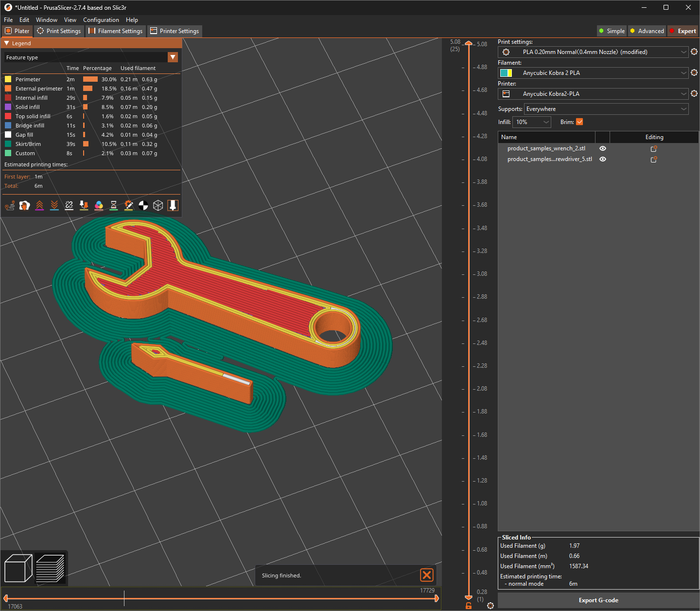
Task: Toggle Tool marker visibility (down arrow icon)
Action: (x=173, y=205)
